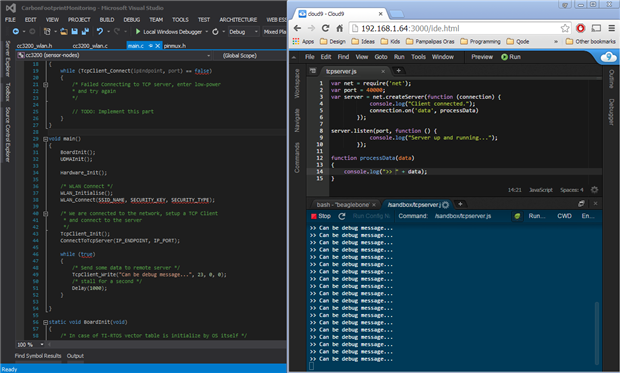Screen dimensions: 620x373
Task: Open the cc3200 (sensor-nodes) project dropdown
Action: [x=114, y=55]
